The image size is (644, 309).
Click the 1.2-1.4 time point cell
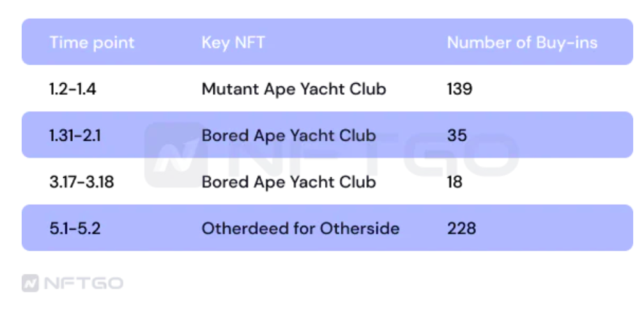pos(72,89)
